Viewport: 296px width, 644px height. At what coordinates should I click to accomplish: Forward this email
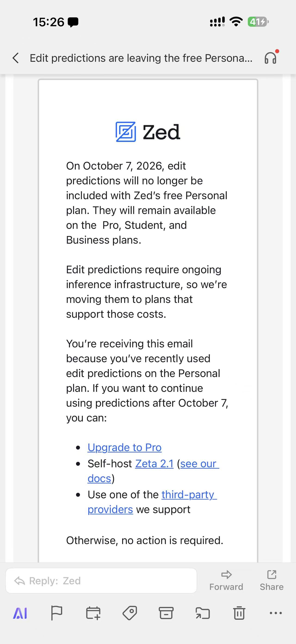pos(226,581)
